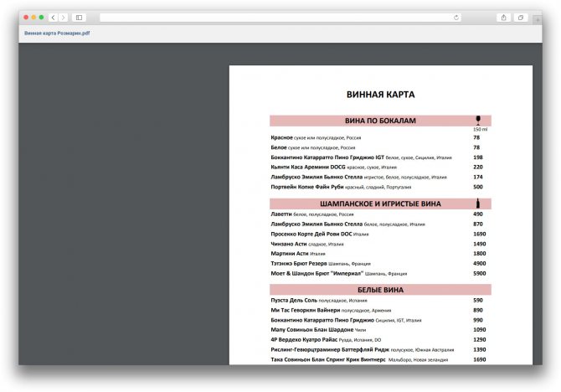Open new tab with plus button

(538, 20)
